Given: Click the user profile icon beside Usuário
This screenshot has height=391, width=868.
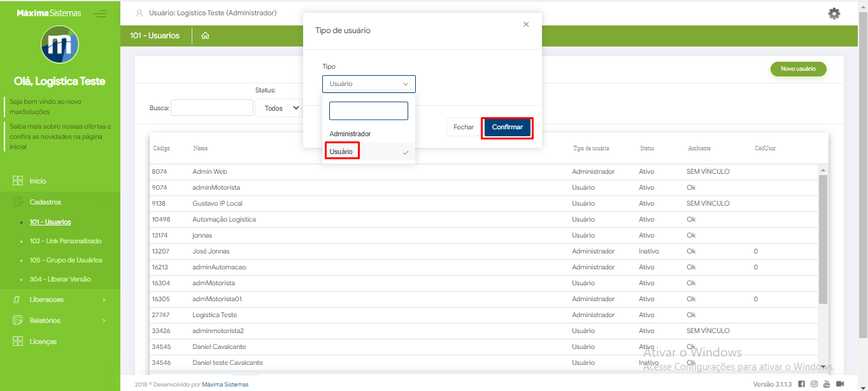Looking at the screenshot, I should tap(139, 13).
